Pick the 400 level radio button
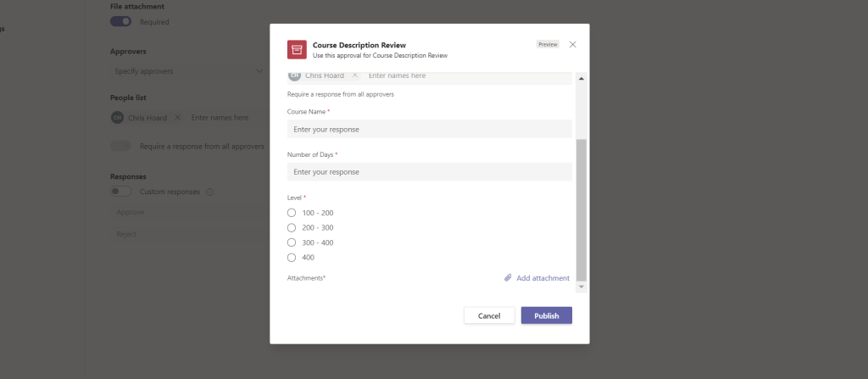The image size is (868, 379). [x=292, y=257]
